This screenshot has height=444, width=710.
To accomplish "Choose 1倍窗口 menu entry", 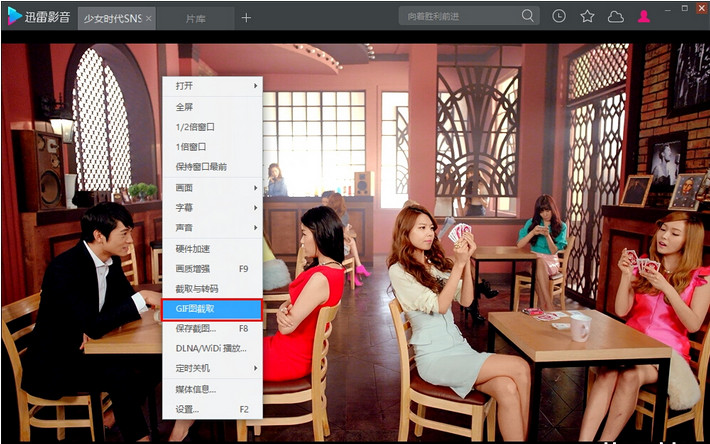I will [212, 147].
